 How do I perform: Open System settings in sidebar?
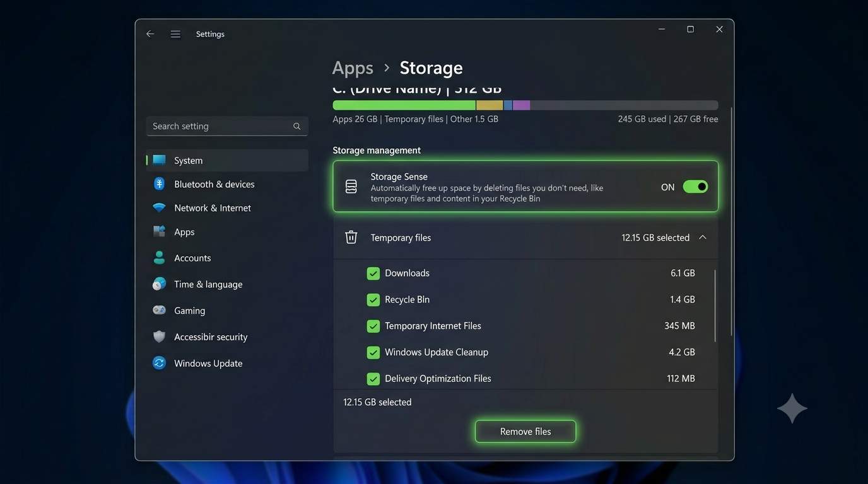[x=227, y=160]
